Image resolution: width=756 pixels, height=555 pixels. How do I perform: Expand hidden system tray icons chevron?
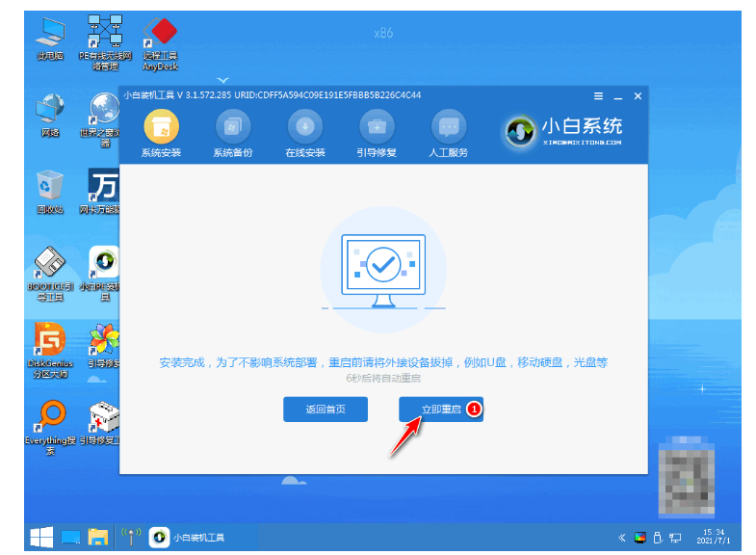click(621, 537)
